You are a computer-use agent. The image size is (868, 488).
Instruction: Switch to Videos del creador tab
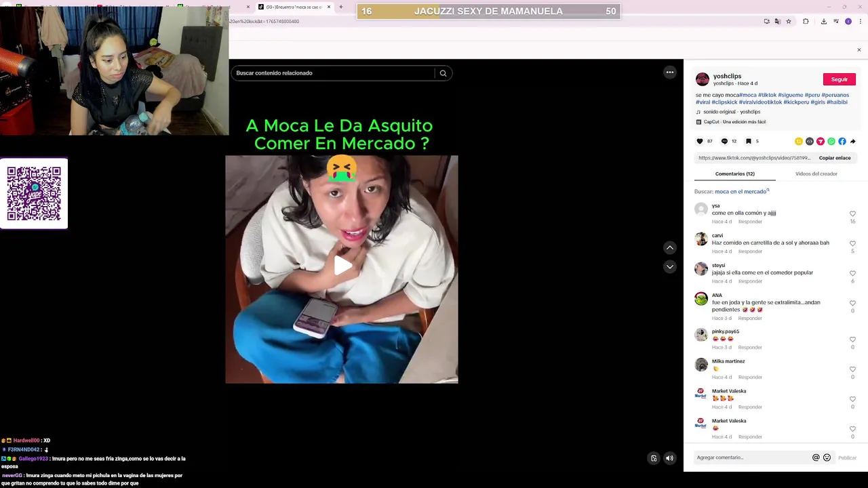pos(816,174)
